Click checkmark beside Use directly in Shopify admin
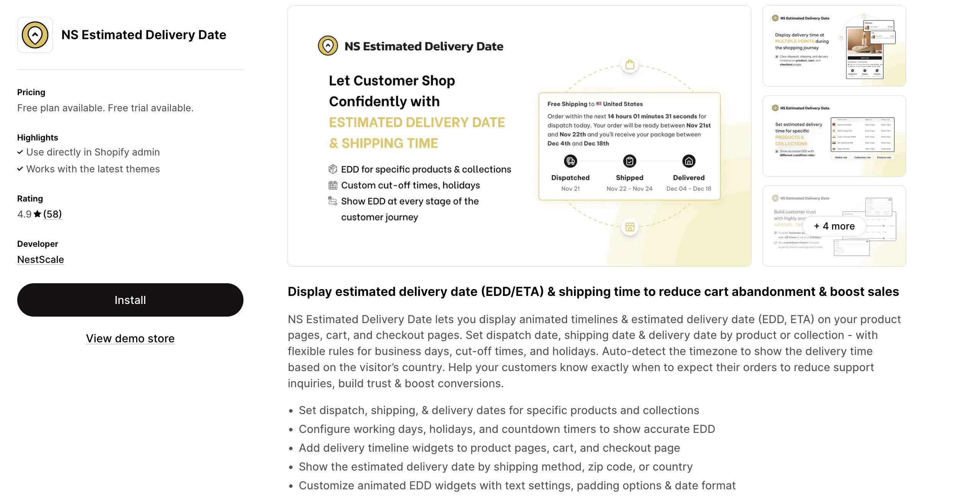Image resolution: width=980 pixels, height=502 pixels. click(x=20, y=152)
